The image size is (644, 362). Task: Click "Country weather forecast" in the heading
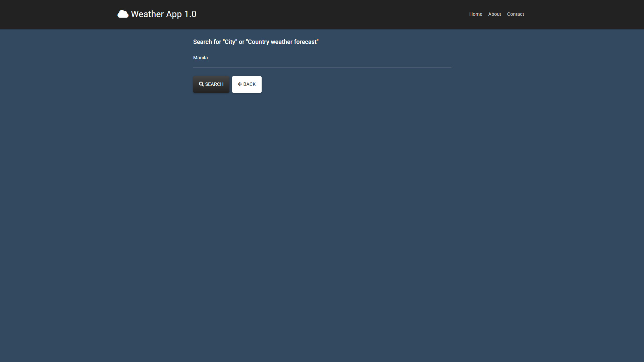282,42
